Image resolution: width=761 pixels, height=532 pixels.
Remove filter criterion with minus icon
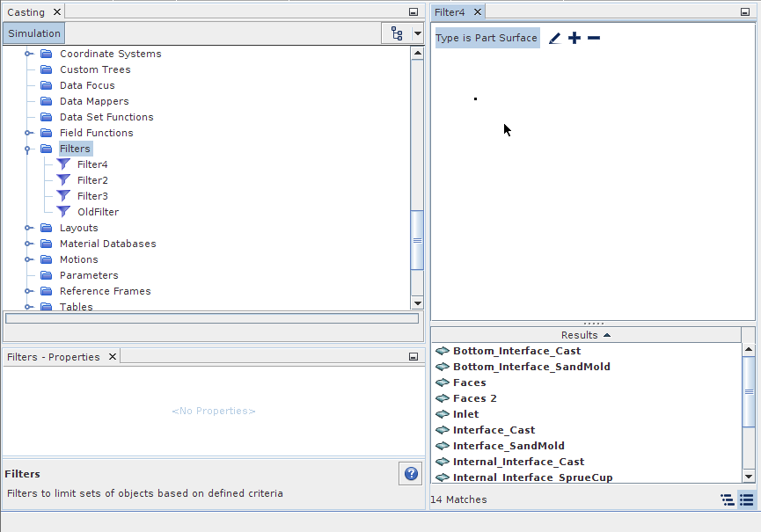[x=594, y=38]
